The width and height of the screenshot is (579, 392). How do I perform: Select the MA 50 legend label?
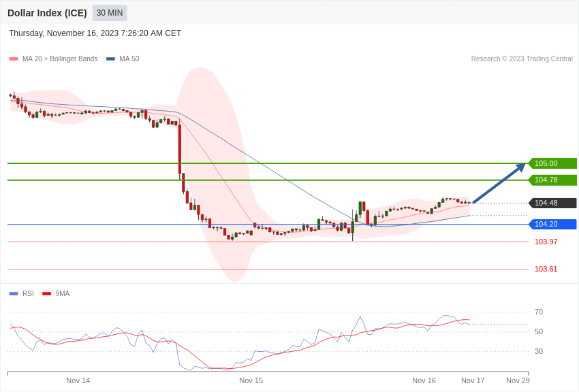[x=129, y=59]
